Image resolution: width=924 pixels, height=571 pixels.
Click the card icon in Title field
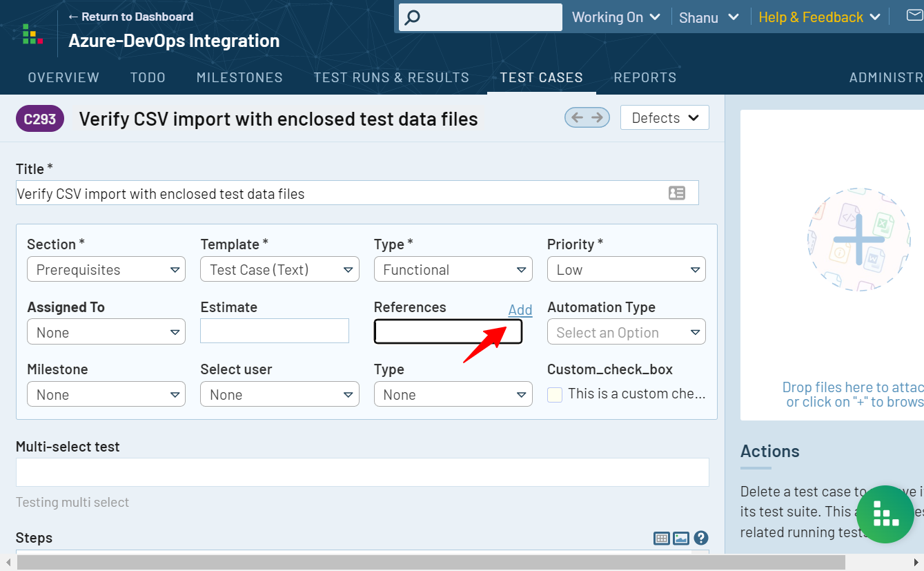pyautogui.click(x=676, y=193)
